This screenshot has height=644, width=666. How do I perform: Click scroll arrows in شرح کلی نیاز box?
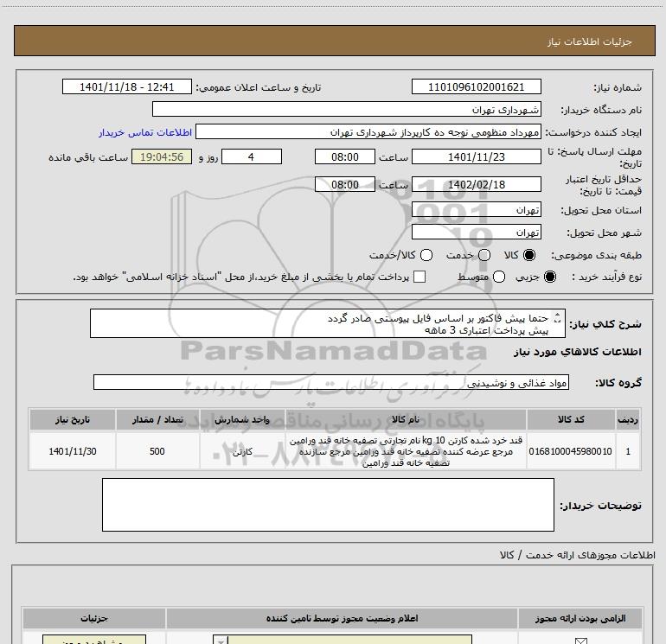[x=558, y=317]
